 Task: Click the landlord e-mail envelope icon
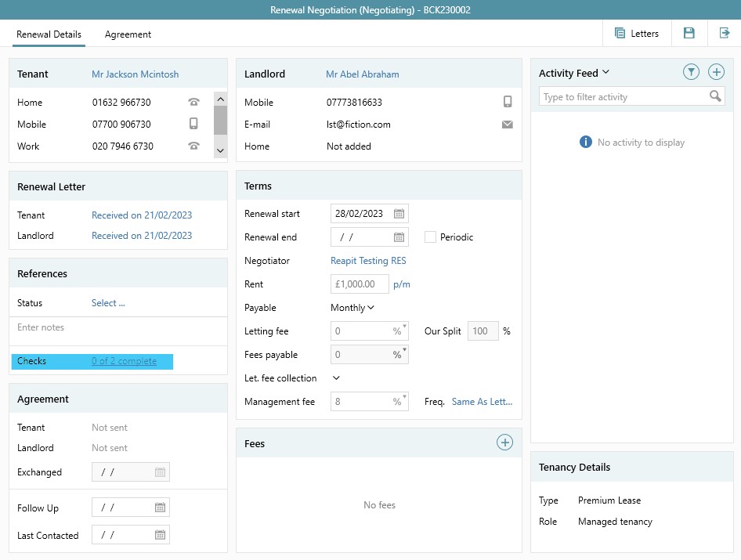pyautogui.click(x=507, y=125)
